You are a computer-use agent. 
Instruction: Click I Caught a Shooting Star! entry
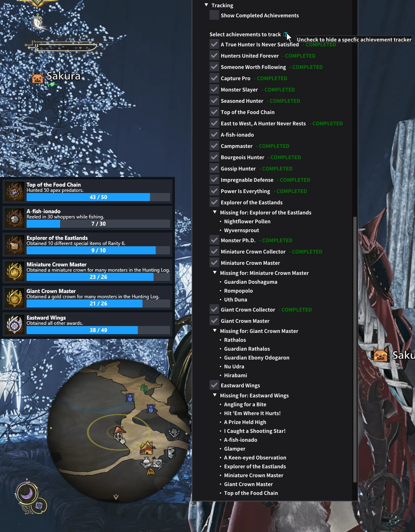click(255, 431)
